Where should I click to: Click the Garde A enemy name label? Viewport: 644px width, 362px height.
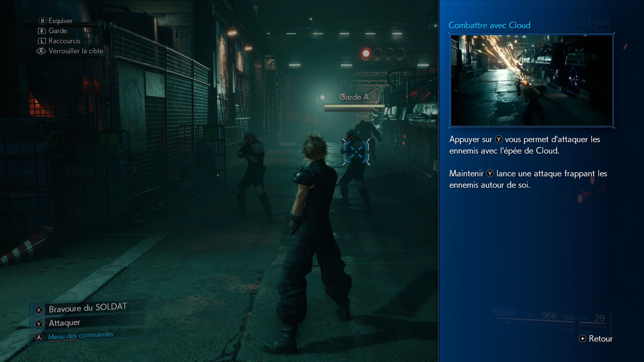pos(354,97)
